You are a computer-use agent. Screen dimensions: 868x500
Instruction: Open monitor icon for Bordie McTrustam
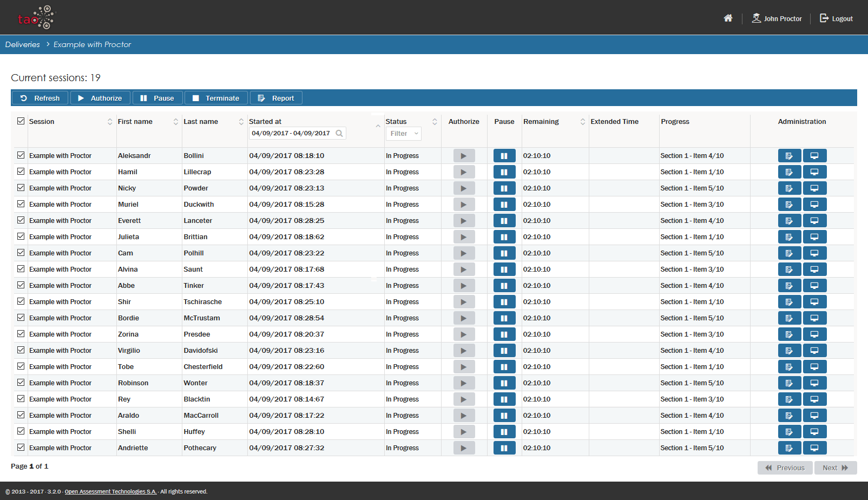tap(814, 318)
